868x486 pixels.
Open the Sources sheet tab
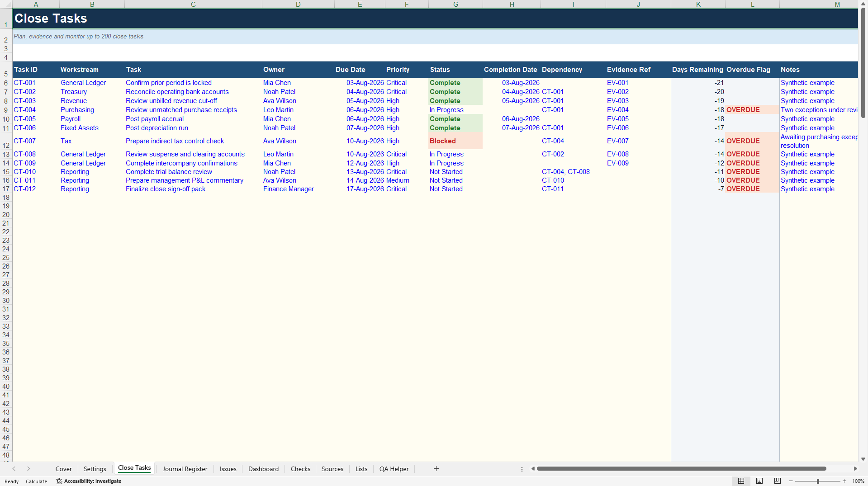pyautogui.click(x=332, y=469)
